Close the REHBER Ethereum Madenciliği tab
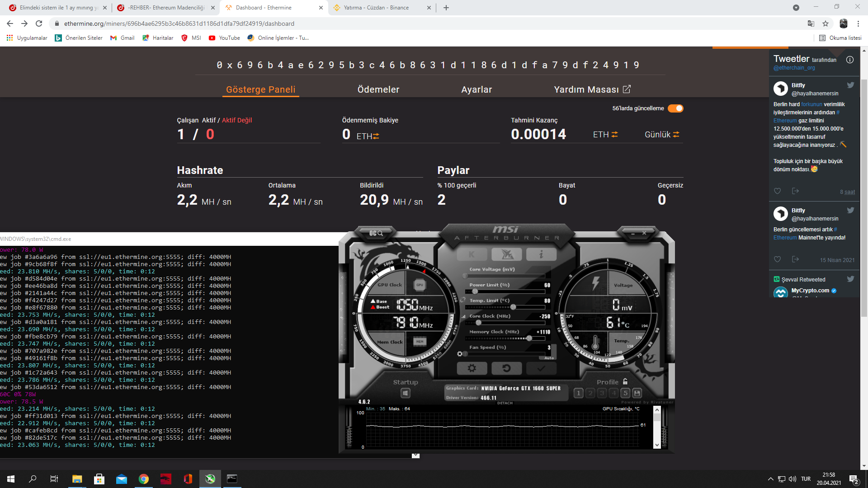 pos(213,8)
